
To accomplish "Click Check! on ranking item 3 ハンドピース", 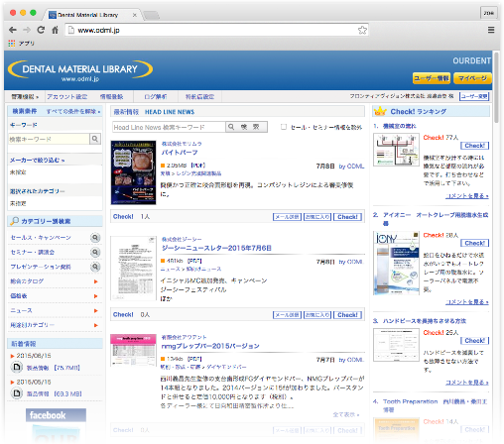I will [474, 341].
